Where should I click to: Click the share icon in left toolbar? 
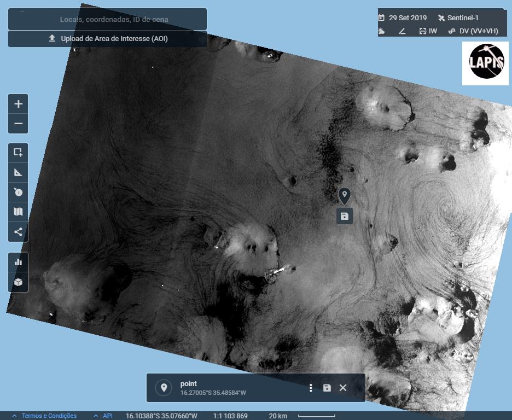click(18, 231)
